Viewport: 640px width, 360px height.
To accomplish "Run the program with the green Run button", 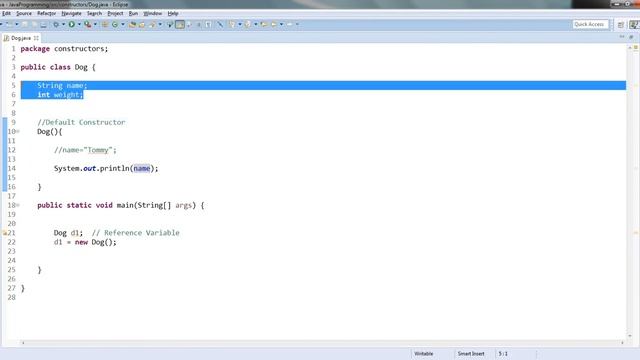I will pyautogui.click(x=71, y=24).
